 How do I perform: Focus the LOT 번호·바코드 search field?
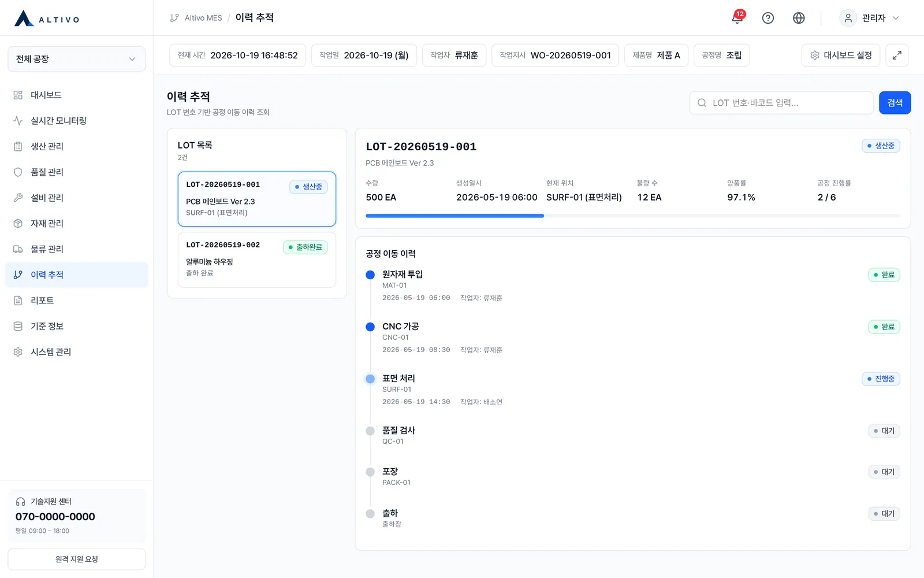[781, 103]
